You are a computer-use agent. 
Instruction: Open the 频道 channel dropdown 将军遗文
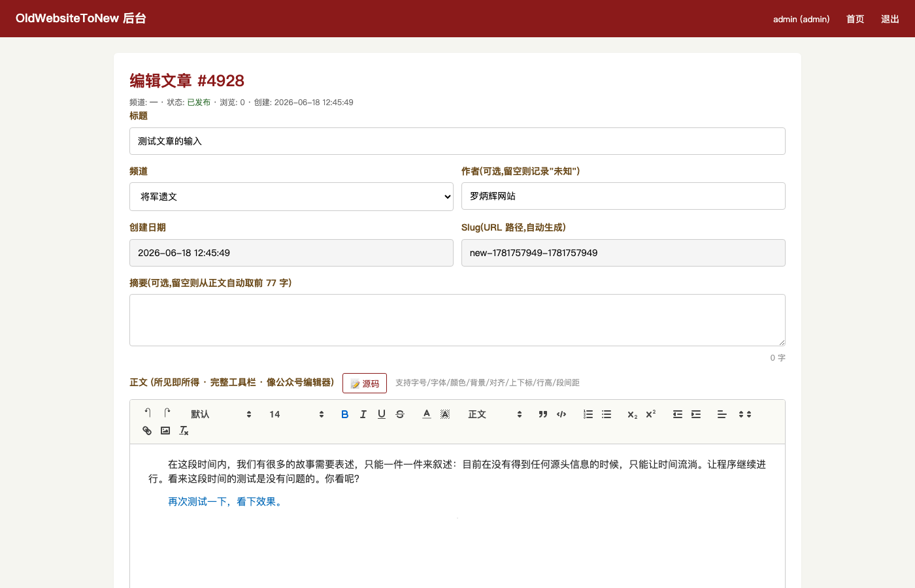pyautogui.click(x=291, y=197)
